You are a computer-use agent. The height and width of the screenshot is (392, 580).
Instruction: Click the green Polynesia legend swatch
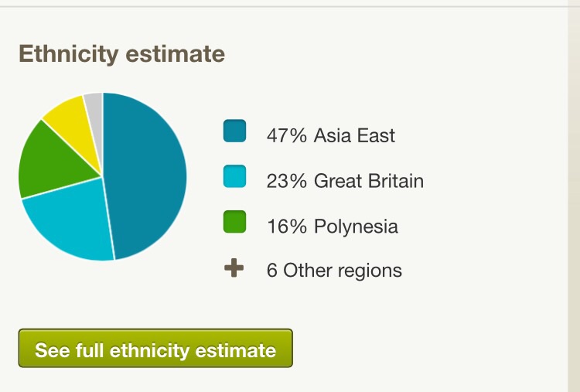(234, 222)
